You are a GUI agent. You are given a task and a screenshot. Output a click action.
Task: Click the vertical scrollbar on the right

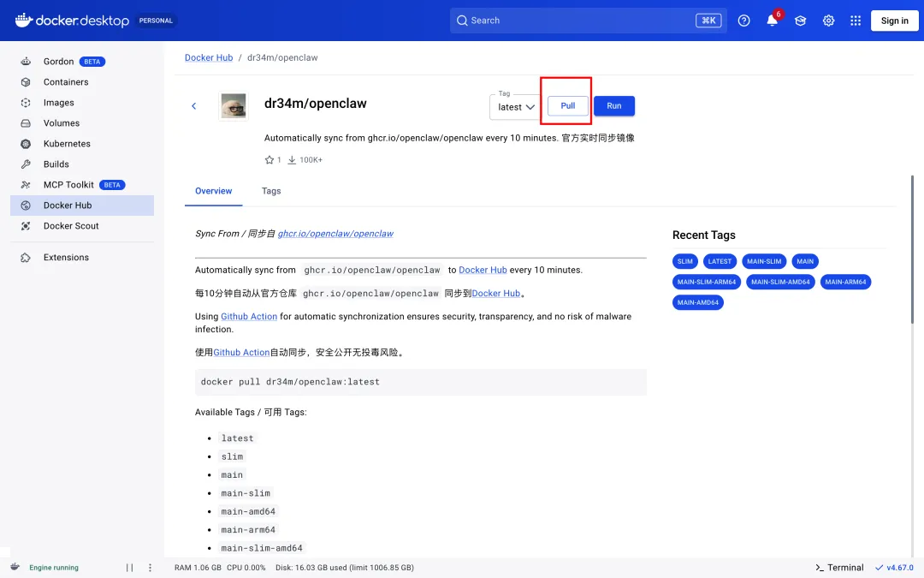pos(912,249)
